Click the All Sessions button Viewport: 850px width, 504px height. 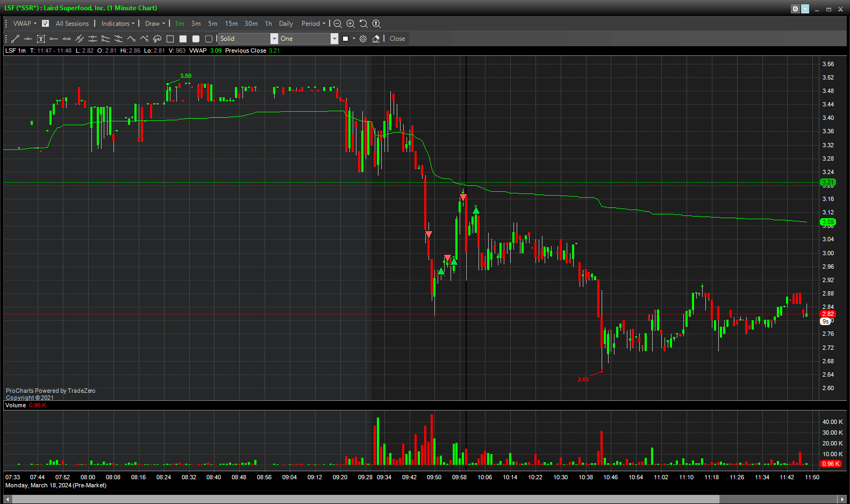pyautogui.click(x=72, y=24)
